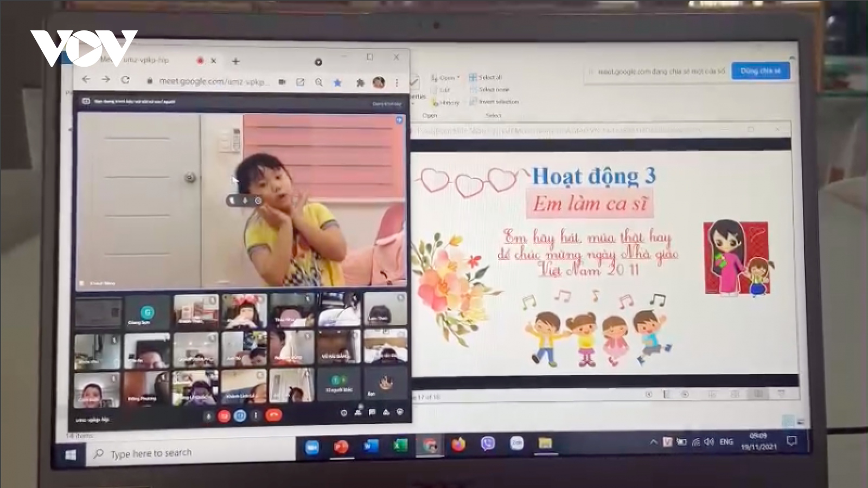Open the Open dropdown in Explorer ribbon
The width and height of the screenshot is (868, 488).
click(445, 78)
